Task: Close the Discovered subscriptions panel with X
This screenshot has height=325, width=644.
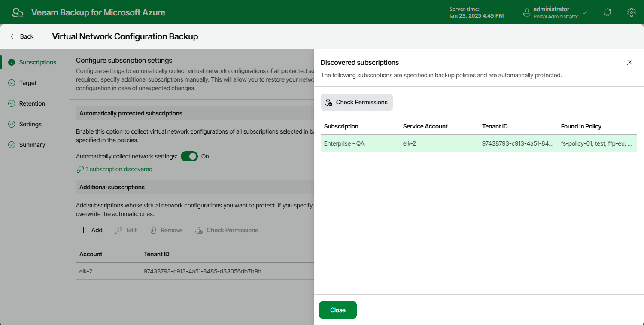Action: click(x=629, y=62)
